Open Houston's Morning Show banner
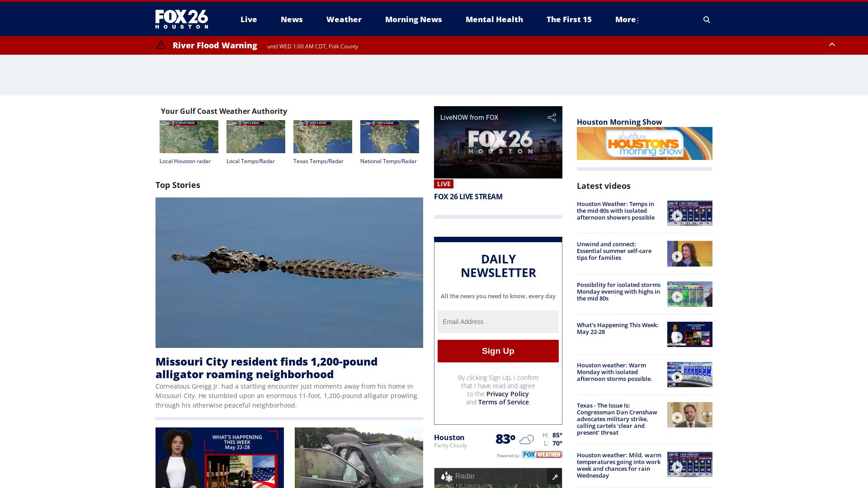Image resolution: width=868 pixels, height=488 pixels. tap(645, 143)
